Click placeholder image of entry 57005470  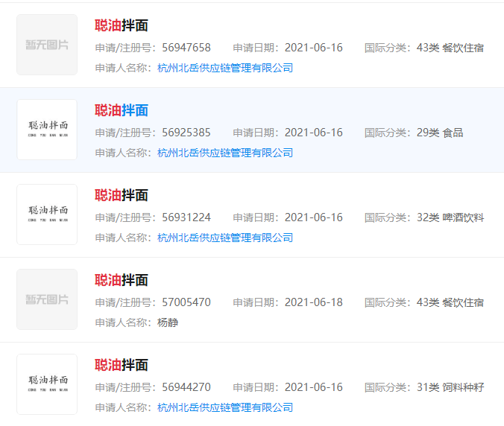click(x=47, y=299)
